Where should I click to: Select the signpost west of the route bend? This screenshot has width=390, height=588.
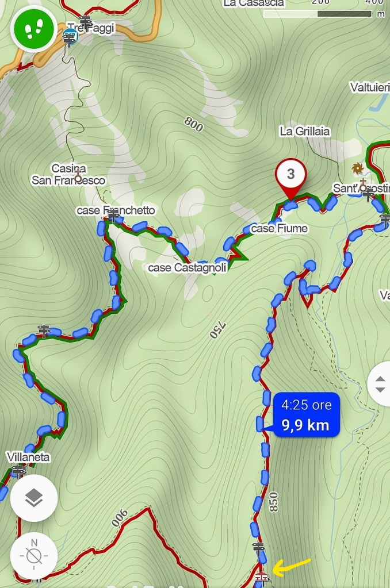pos(44,331)
